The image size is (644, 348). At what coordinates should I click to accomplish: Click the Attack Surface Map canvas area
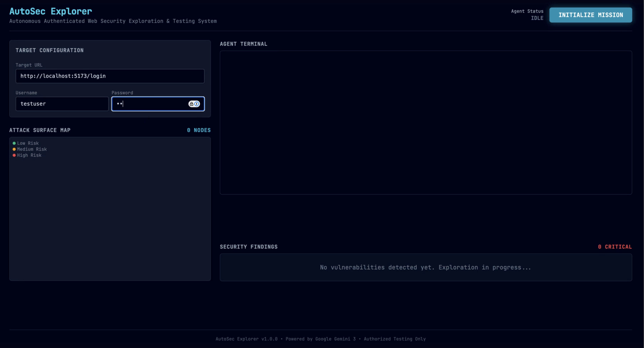click(x=110, y=215)
